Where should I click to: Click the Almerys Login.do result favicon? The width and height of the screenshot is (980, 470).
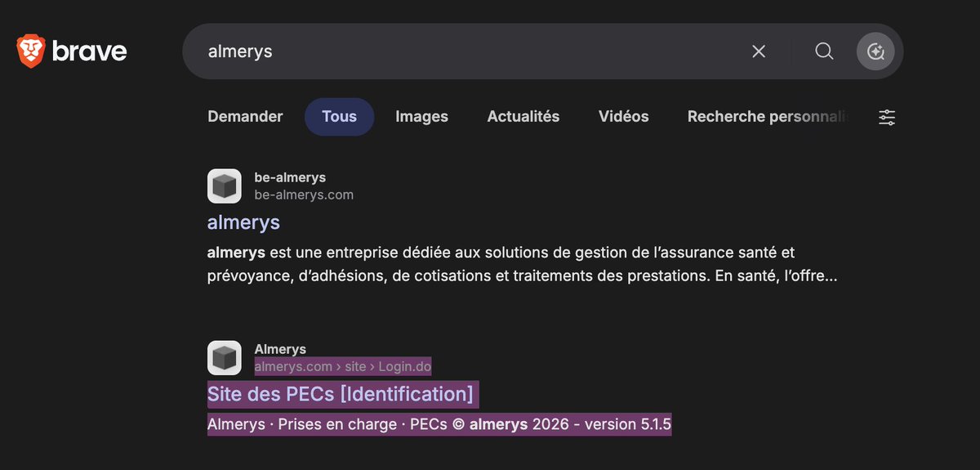point(224,358)
